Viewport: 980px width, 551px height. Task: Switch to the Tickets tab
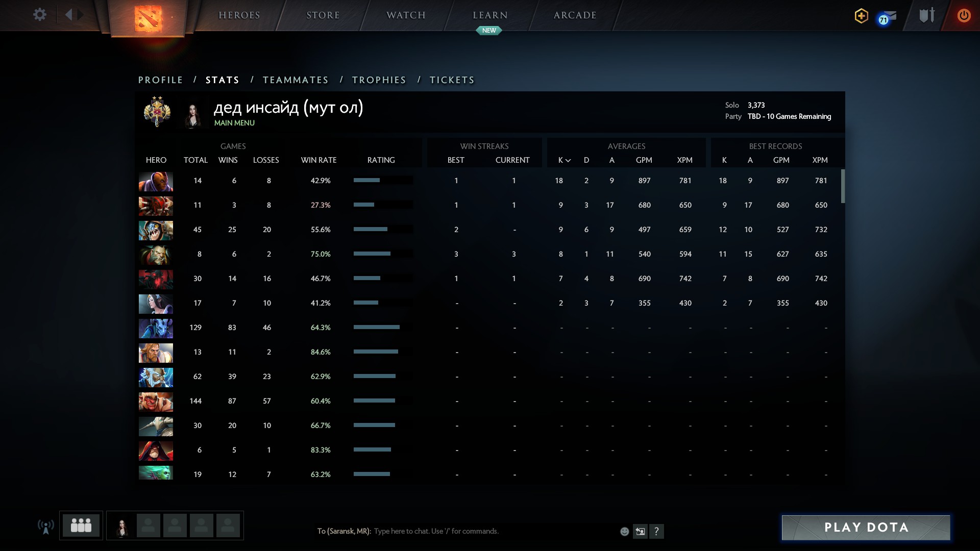click(452, 80)
